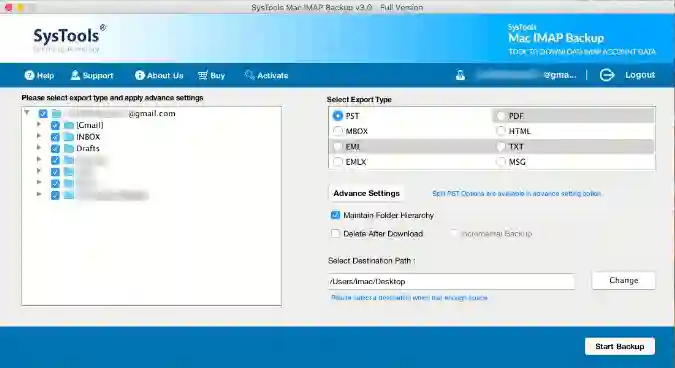Screen dimensions: 675x368
Task: Click the [Gmail] folder label
Action: coord(90,125)
